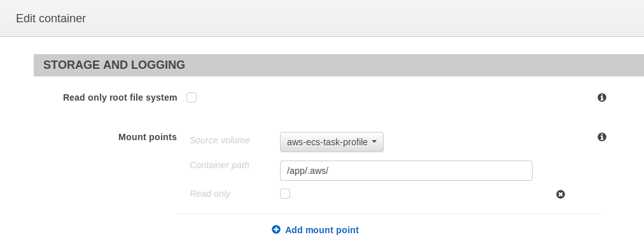Click the plus icon beside Add mount point
The width and height of the screenshot is (644, 251).
tap(276, 229)
